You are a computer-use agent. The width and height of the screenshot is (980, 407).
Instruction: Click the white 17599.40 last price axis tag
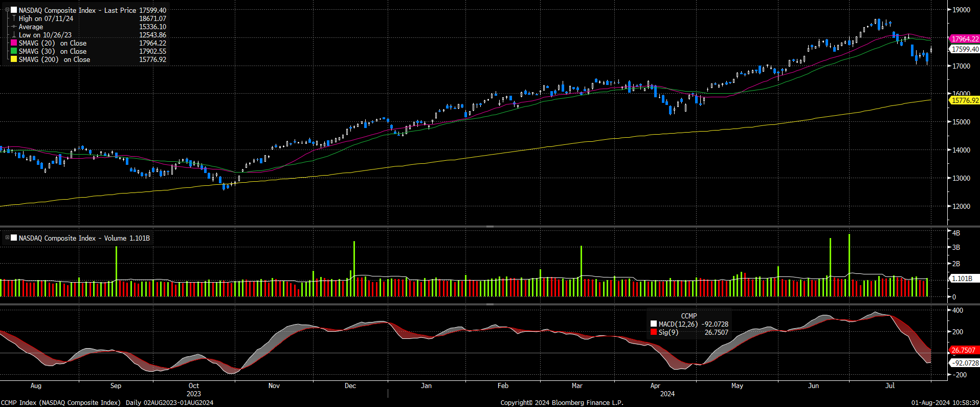[965, 49]
